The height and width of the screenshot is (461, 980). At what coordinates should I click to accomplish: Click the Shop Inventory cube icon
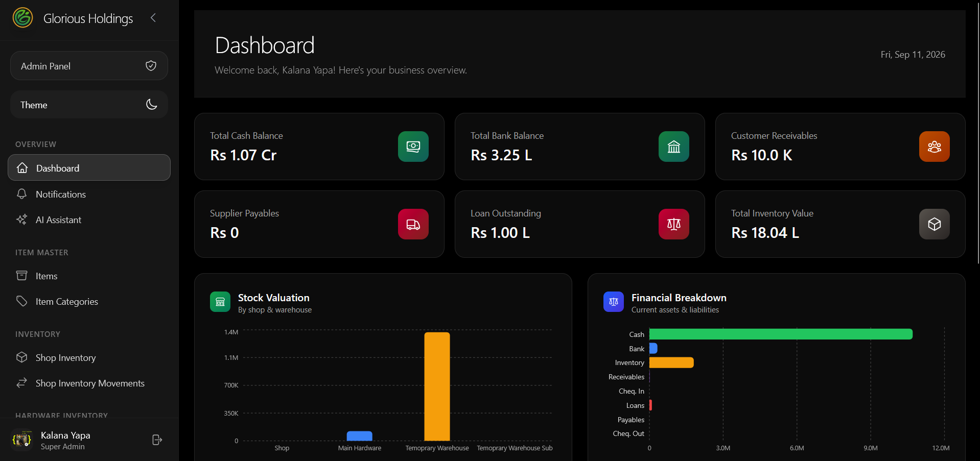pyautogui.click(x=21, y=357)
